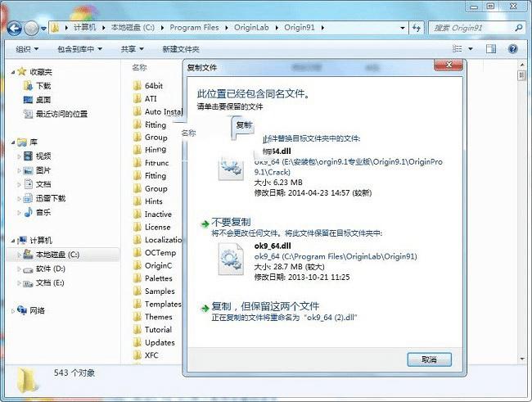The width and height of the screenshot is (532, 402).
Task: Open the 共享 menu
Action: tap(133, 49)
